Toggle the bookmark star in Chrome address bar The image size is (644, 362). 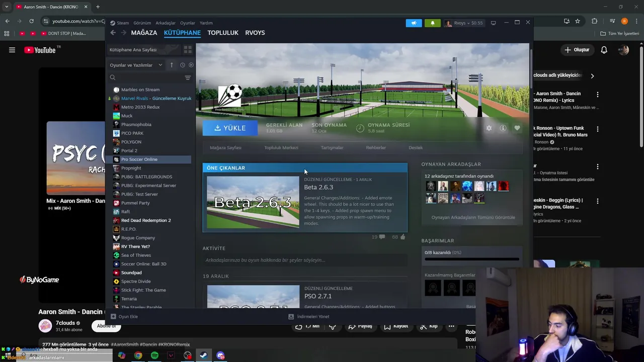click(x=578, y=21)
